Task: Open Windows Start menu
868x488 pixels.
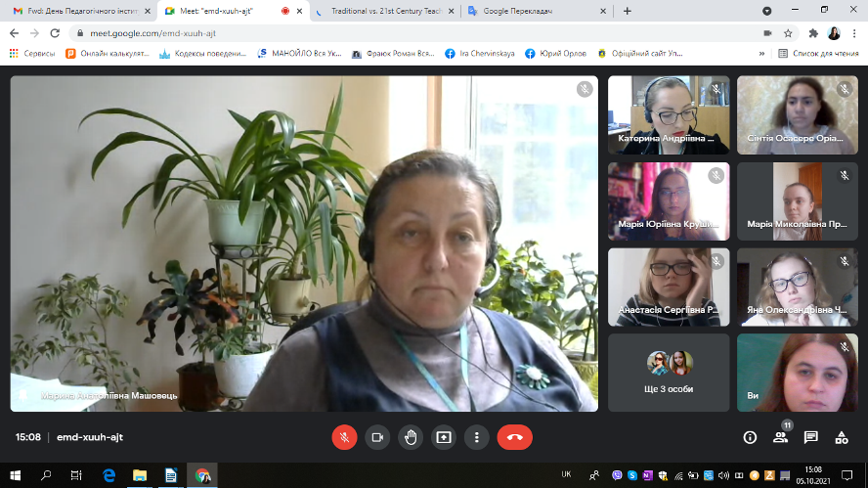Action: tap(16, 475)
